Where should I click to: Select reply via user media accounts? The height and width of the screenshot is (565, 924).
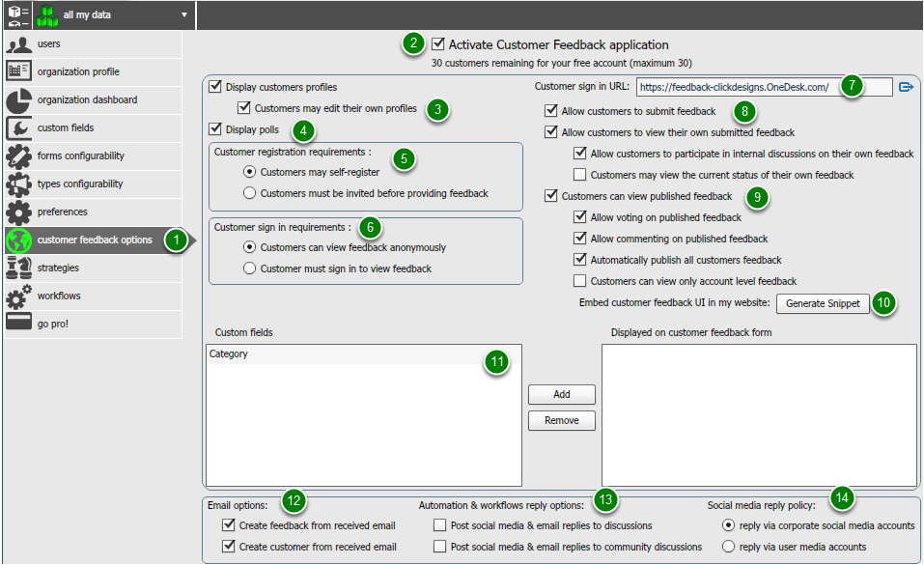(728, 547)
